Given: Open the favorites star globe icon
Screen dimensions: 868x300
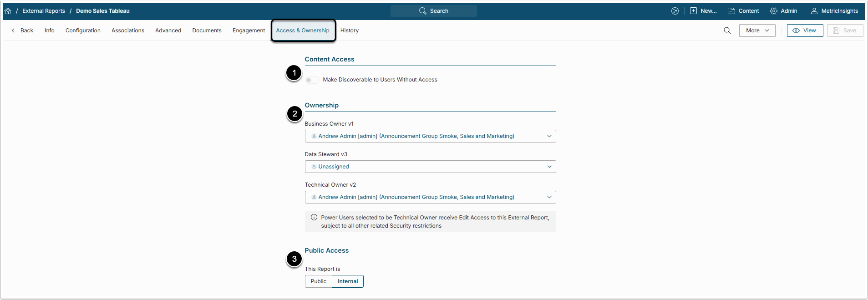Looking at the screenshot, I should click(675, 11).
